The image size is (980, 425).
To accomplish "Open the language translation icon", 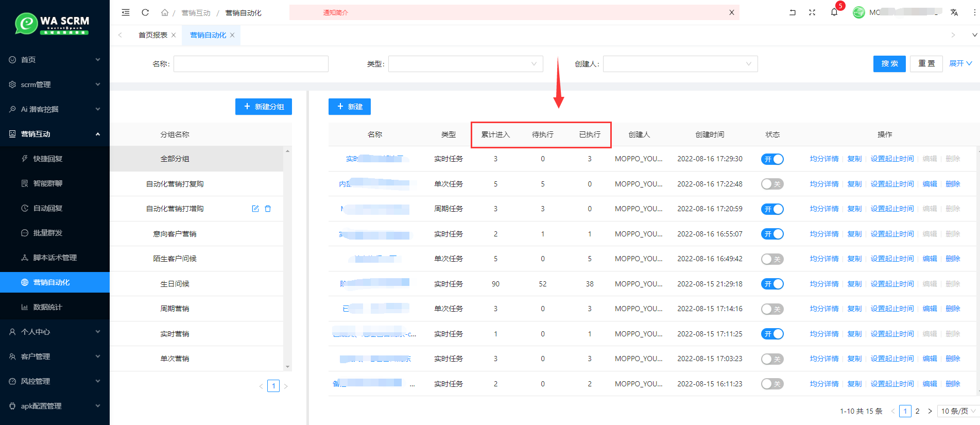I will (x=954, y=12).
